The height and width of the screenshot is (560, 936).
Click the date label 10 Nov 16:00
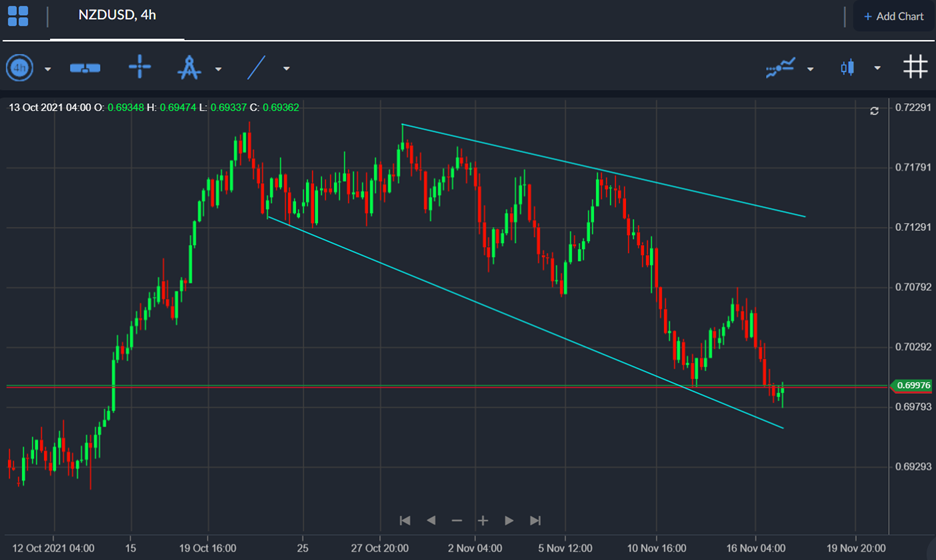click(x=657, y=548)
